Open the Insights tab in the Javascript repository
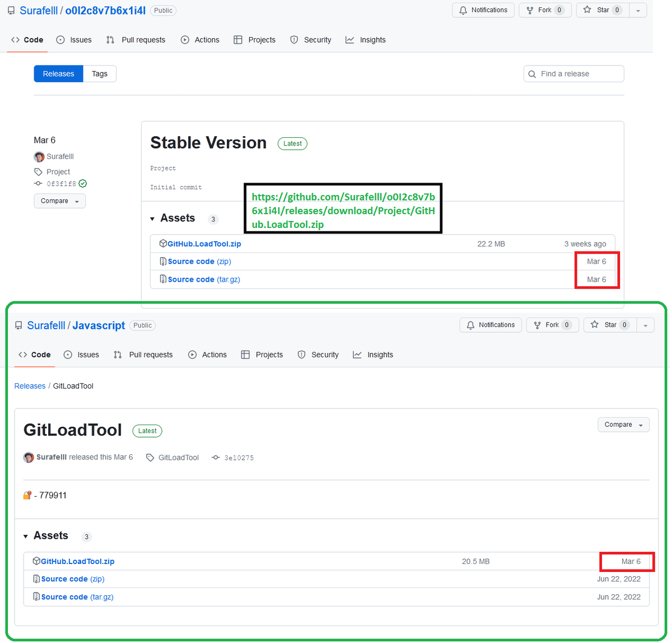The width and height of the screenshot is (672, 643). click(373, 355)
